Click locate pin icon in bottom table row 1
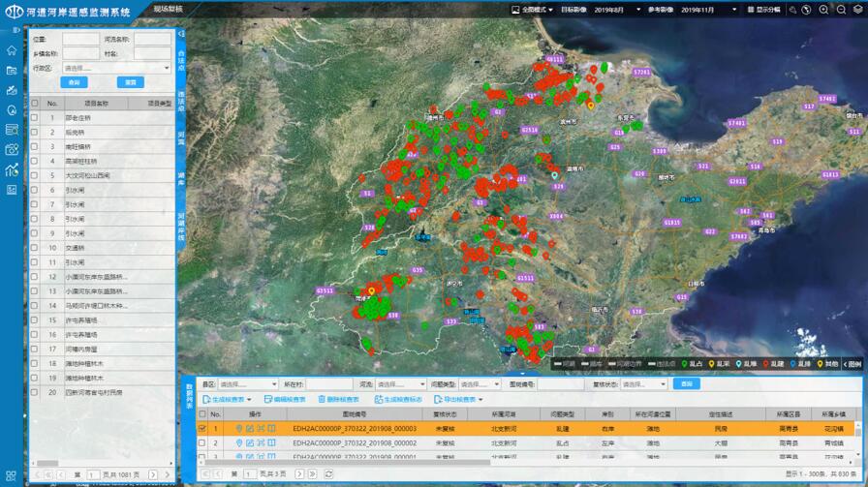Viewport: 868px width, 487px height. pos(239,428)
